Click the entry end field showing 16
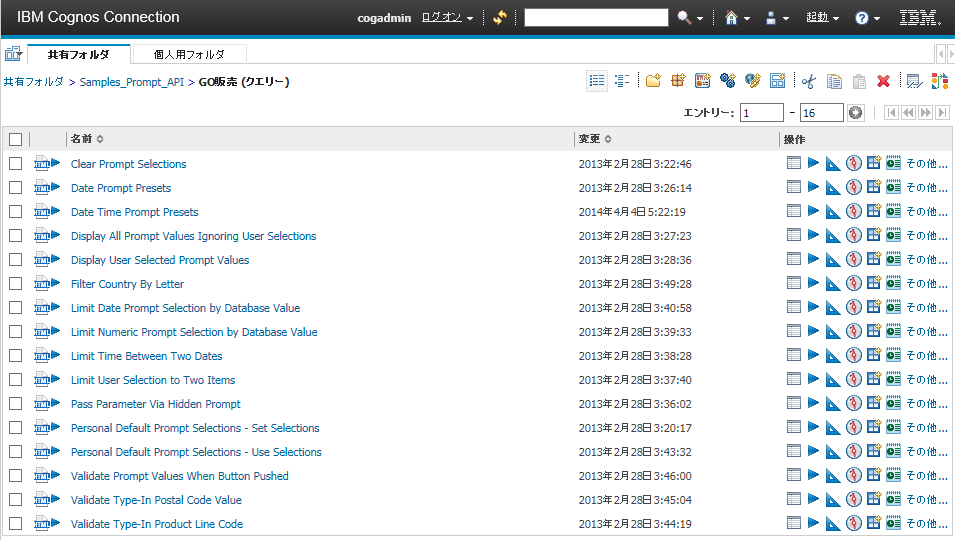 point(822,113)
